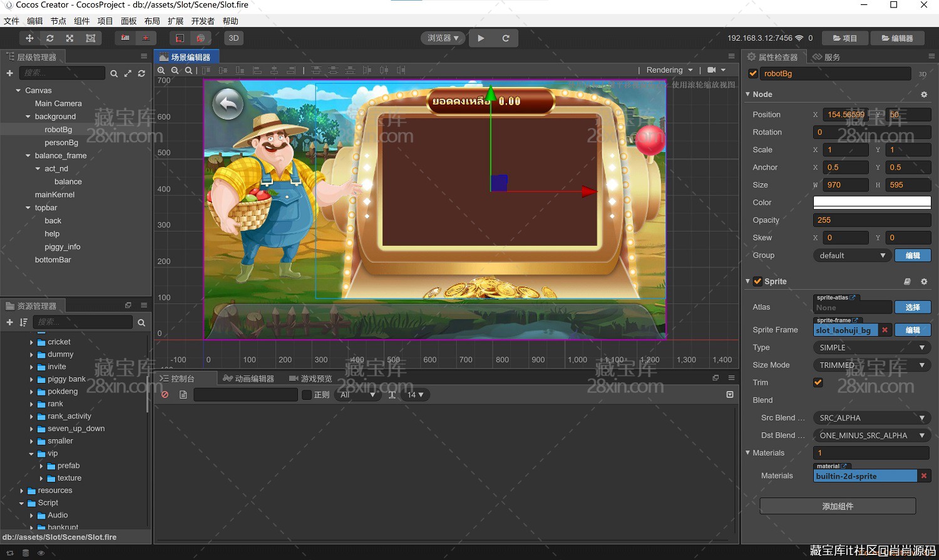Toggle the Trim checkbox
This screenshot has width=939, height=560.
pyautogui.click(x=818, y=382)
